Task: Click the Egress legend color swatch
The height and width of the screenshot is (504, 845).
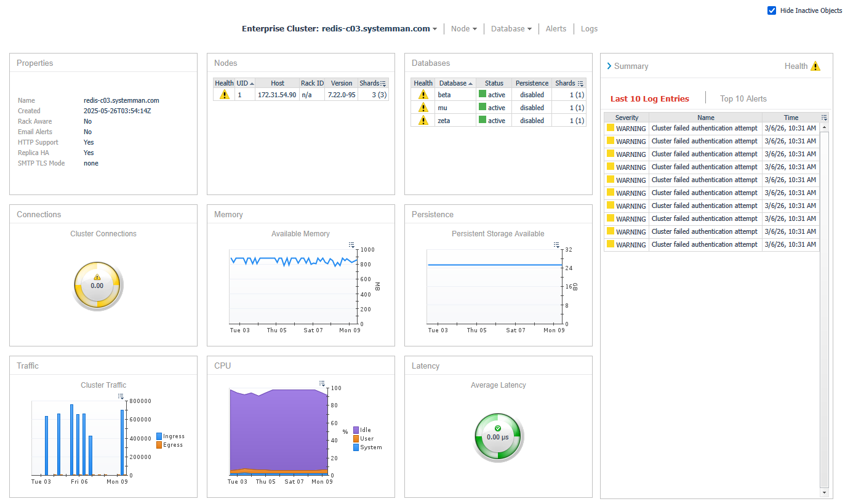Action: (159, 445)
